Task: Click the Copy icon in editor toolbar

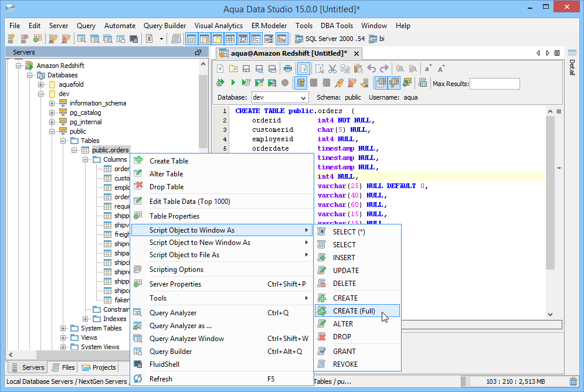Action: (x=345, y=69)
